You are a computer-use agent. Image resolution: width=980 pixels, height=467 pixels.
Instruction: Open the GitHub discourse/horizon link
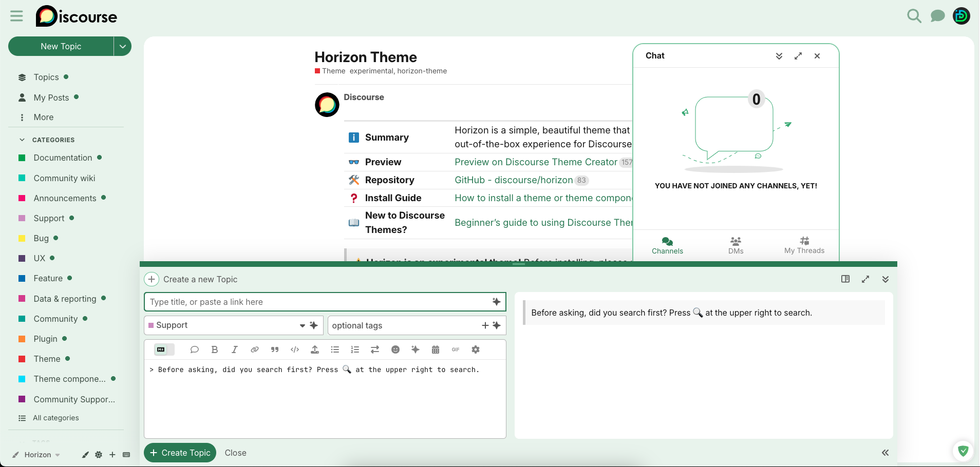coord(513,180)
